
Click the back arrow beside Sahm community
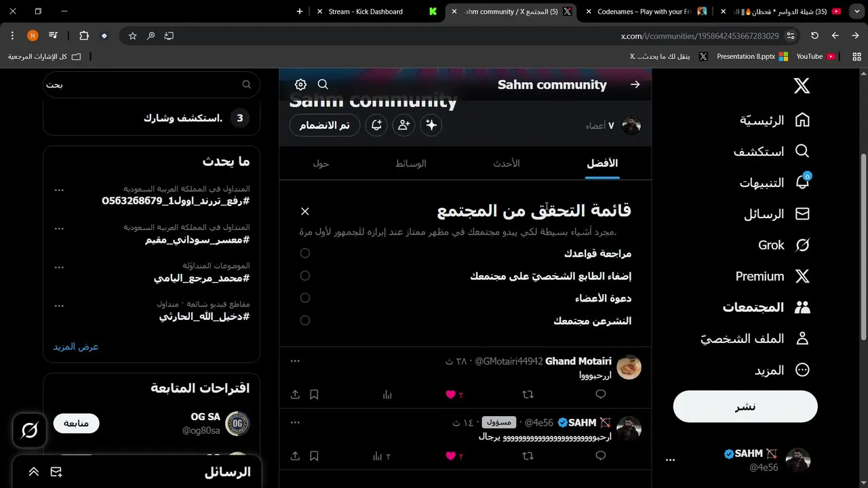point(635,85)
